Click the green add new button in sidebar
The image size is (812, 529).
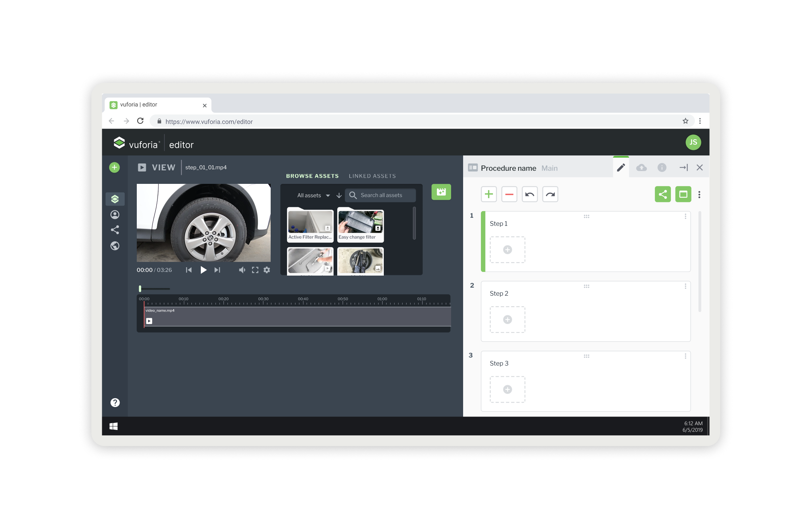tap(114, 167)
